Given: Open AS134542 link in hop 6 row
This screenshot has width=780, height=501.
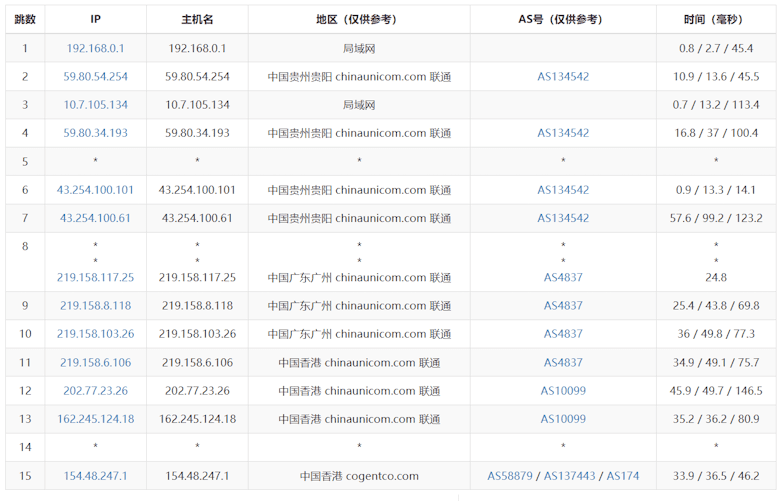Looking at the screenshot, I should tap(563, 190).
